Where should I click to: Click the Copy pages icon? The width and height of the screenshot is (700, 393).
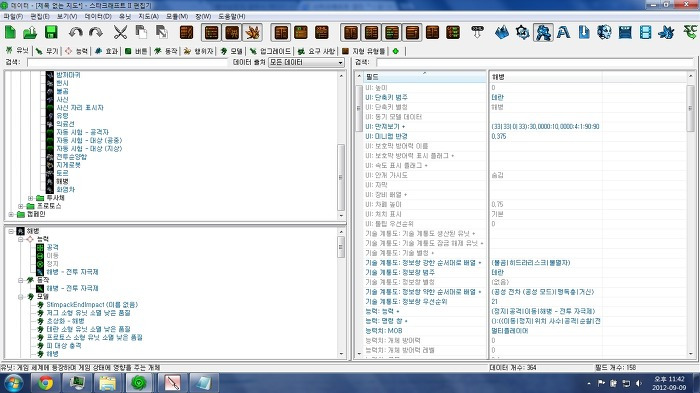coord(141,33)
